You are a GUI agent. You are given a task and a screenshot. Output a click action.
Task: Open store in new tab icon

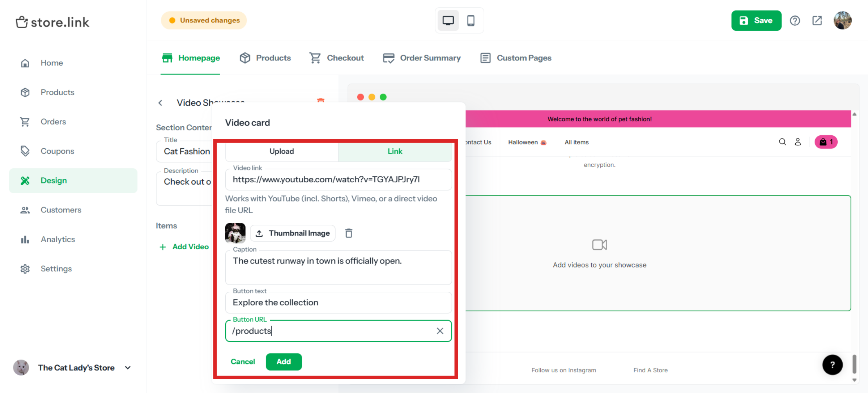(x=817, y=21)
